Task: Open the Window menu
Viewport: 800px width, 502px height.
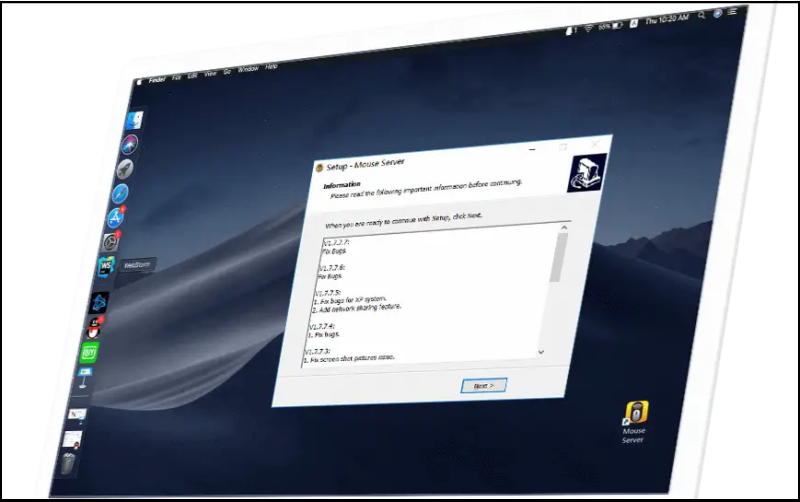Action: pyautogui.click(x=248, y=69)
